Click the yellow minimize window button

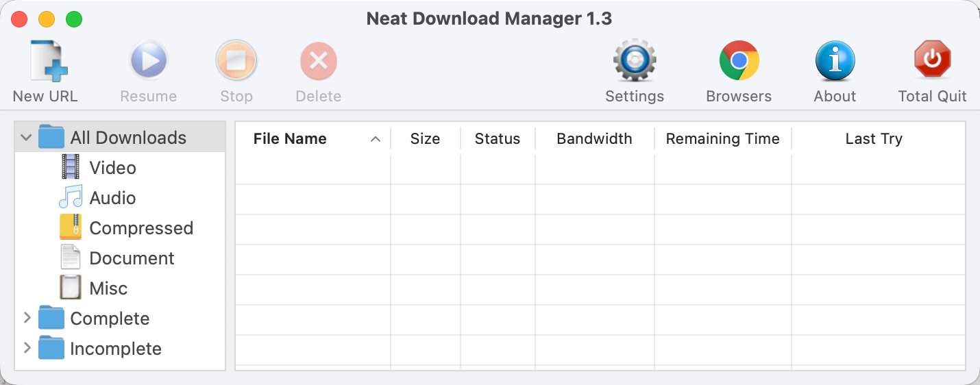point(47,19)
